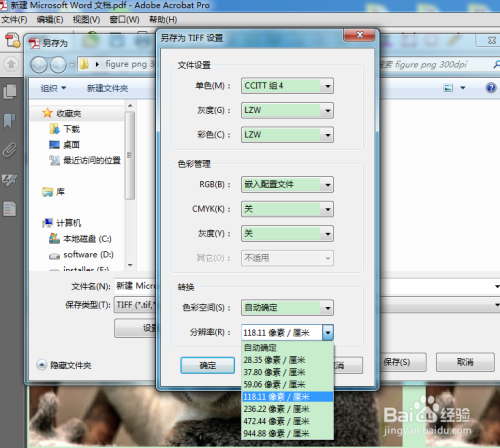Open the attachments paperclip panel icon
This screenshot has width=500, height=448.
[10, 150]
